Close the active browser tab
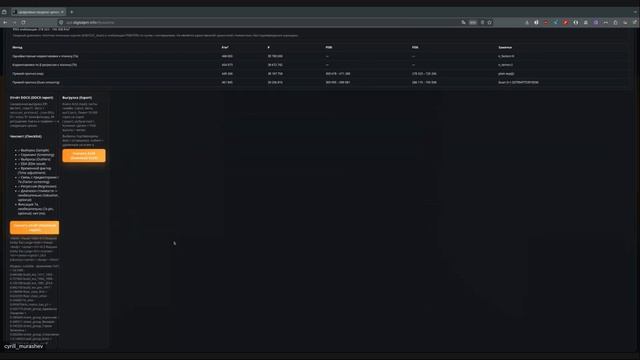The width and height of the screenshot is (640, 360). pos(62,12)
